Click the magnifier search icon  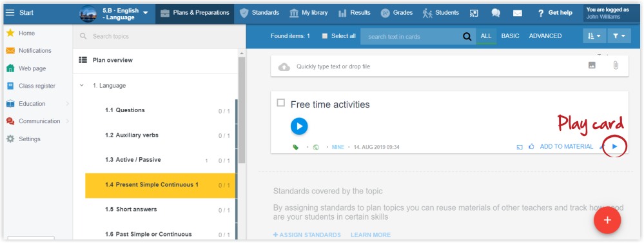(467, 37)
